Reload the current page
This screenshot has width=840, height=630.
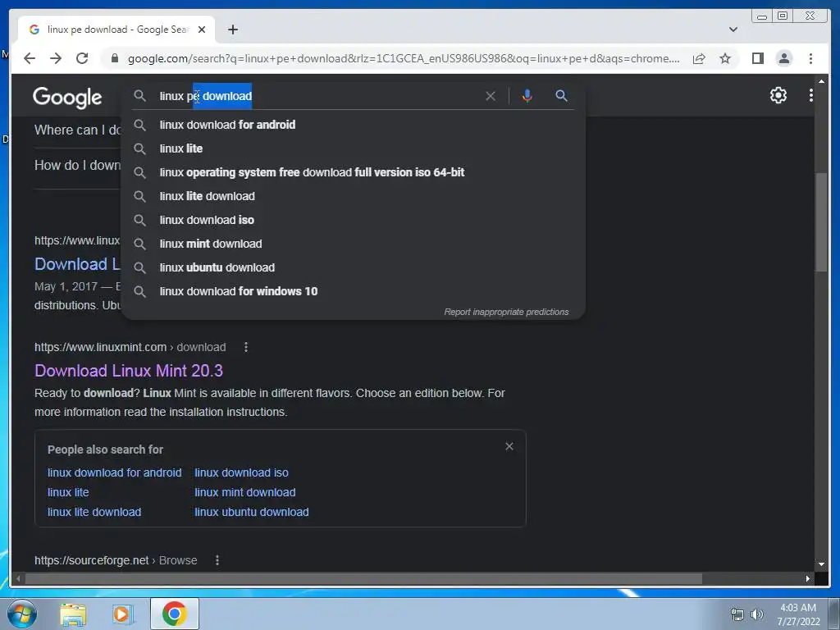pos(82,58)
